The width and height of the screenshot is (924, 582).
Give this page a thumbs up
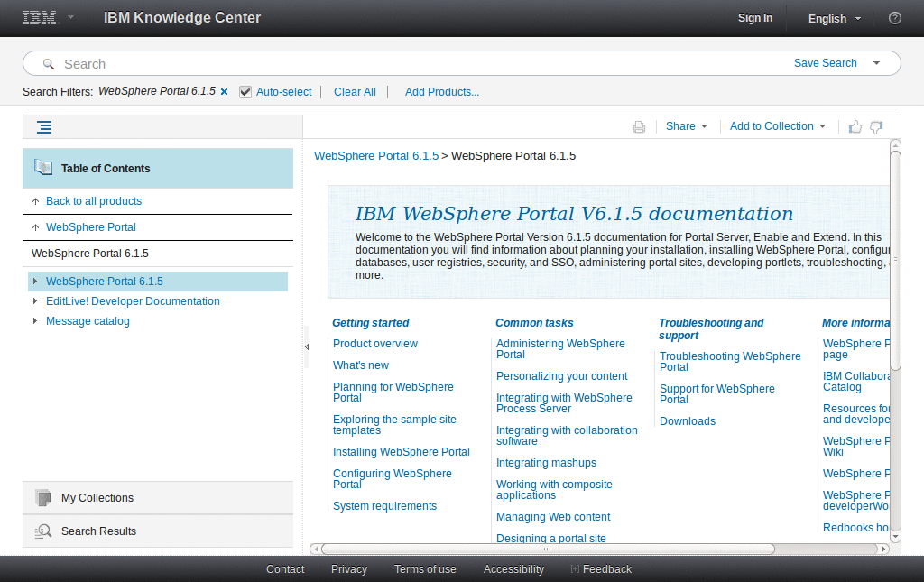855,126
